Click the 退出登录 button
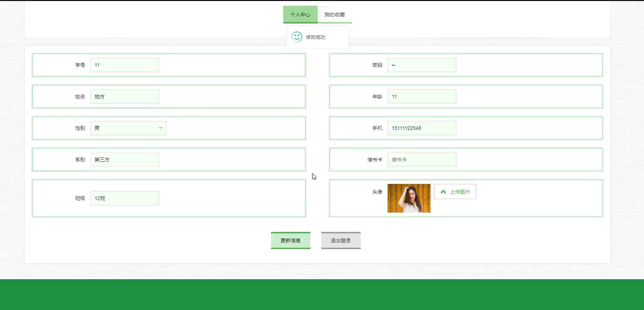Image resolution: width=644 pixels, height=310 pixels. 341,240
